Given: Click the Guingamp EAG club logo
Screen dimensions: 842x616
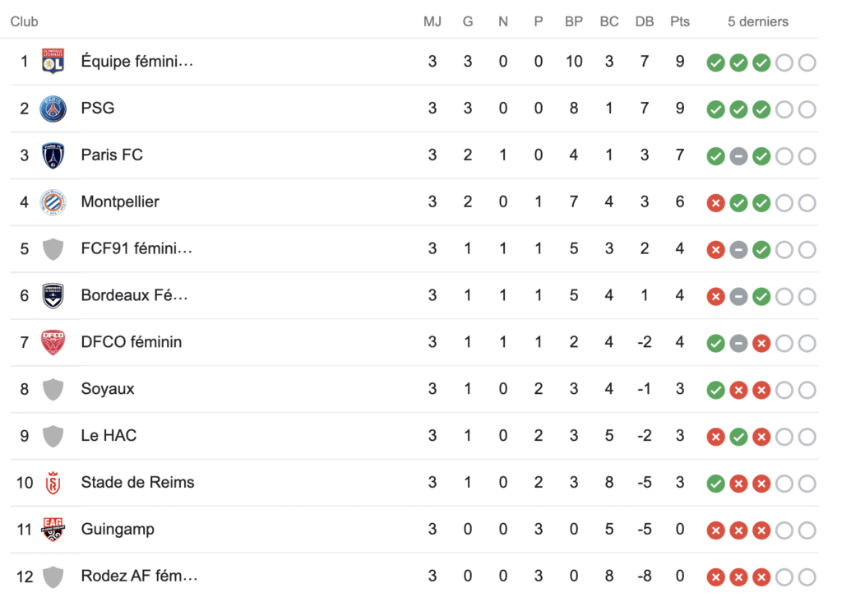Looking at the screenshot, I should click(53, 530).
